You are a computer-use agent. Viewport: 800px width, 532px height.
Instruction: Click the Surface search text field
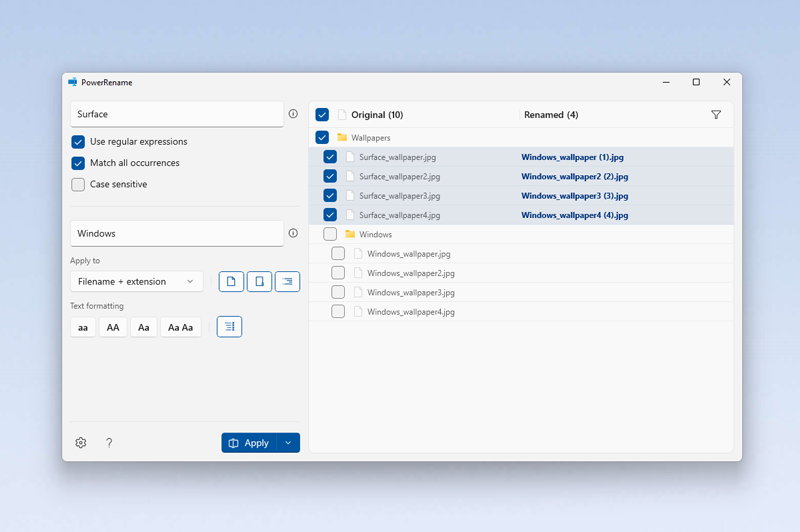[x=176, y=114]
